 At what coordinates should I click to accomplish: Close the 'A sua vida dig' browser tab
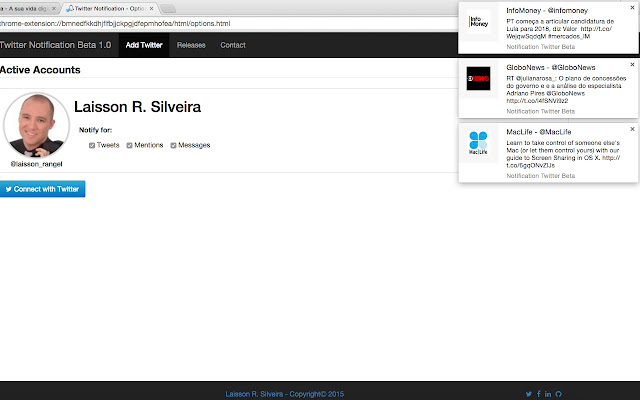tap(54, 8)
